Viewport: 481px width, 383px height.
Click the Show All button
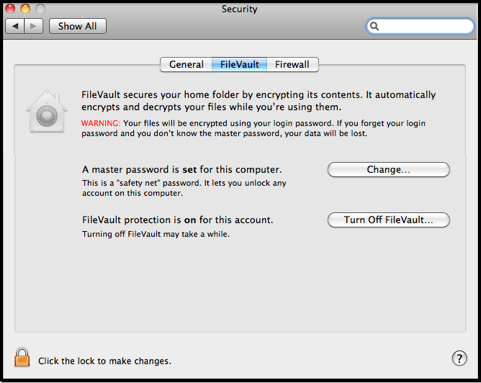click(x=78, y=26)
